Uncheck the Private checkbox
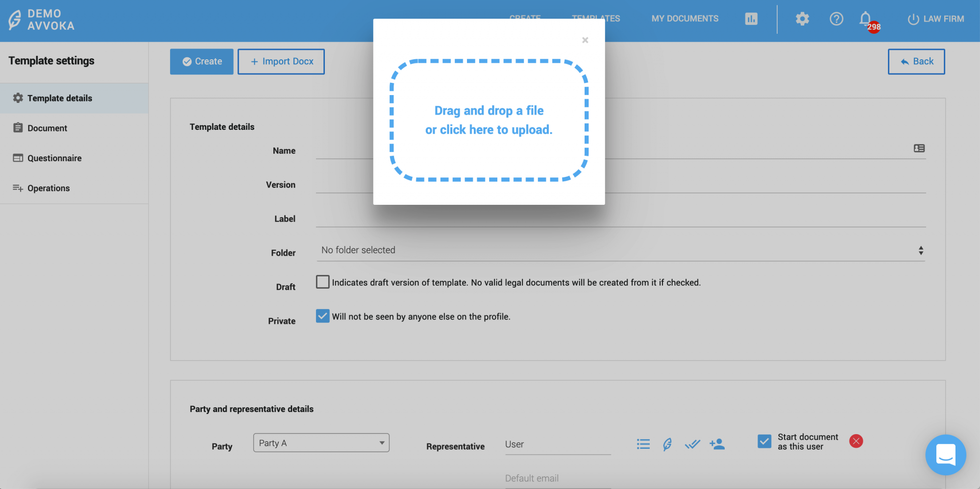The image size is (980, 489). point(322,316)
